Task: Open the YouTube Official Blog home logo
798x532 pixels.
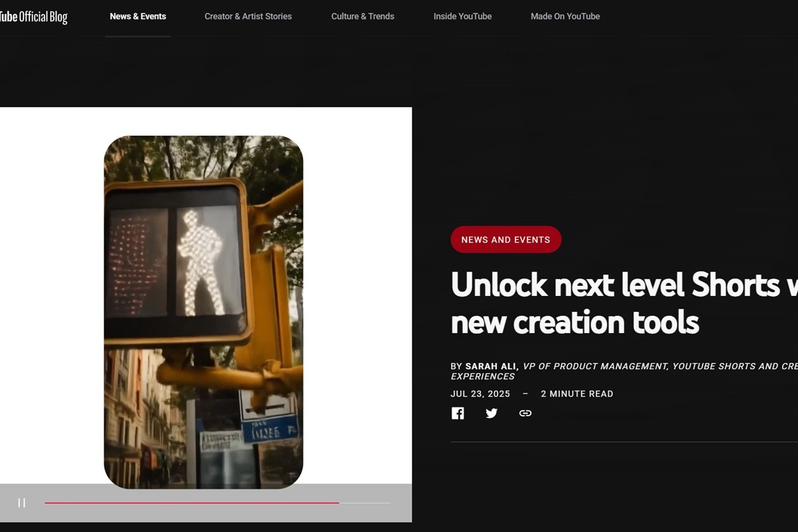Action: (33, 17)
